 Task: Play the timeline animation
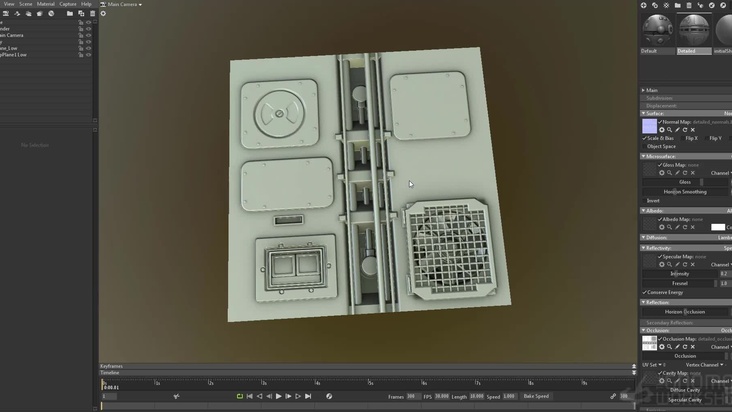[279, 396]
